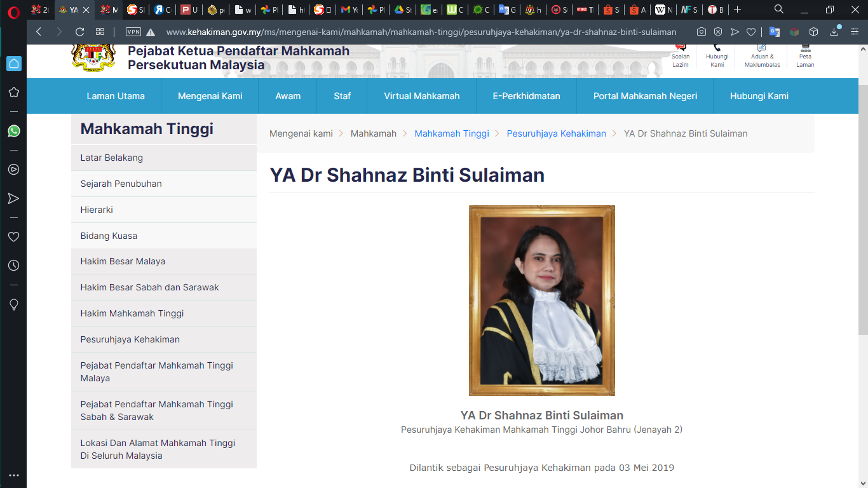
Task: Reload the current page
Action: [x=79, y=32]
